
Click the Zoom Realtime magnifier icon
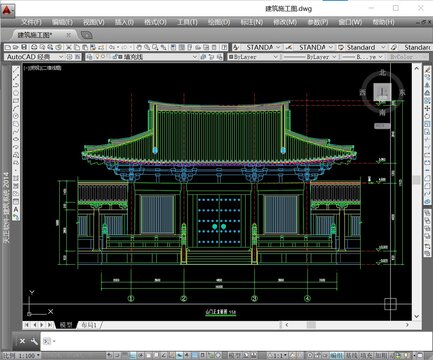(x=147, y=47)
